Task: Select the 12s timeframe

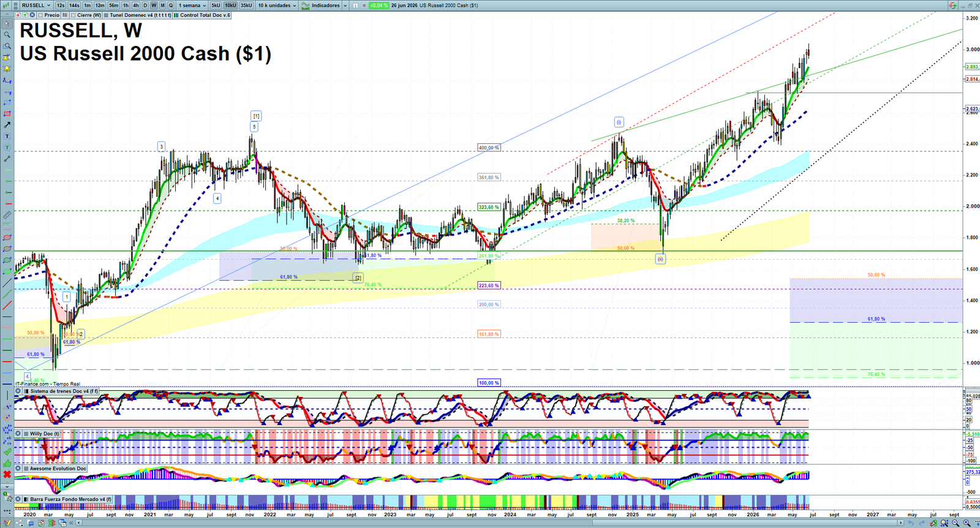Action: pyautogui.click(x=61, y=6)
